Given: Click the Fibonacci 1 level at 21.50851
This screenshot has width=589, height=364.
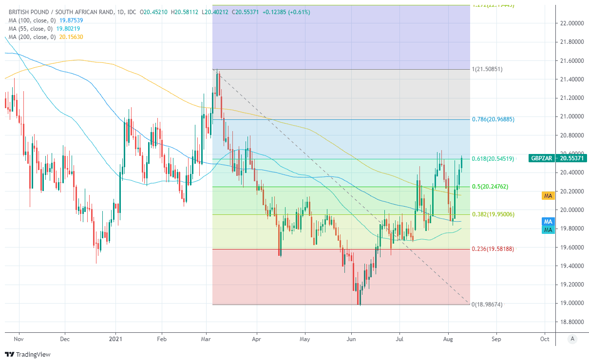Looking at the screenshot, I should click(487, 69).
